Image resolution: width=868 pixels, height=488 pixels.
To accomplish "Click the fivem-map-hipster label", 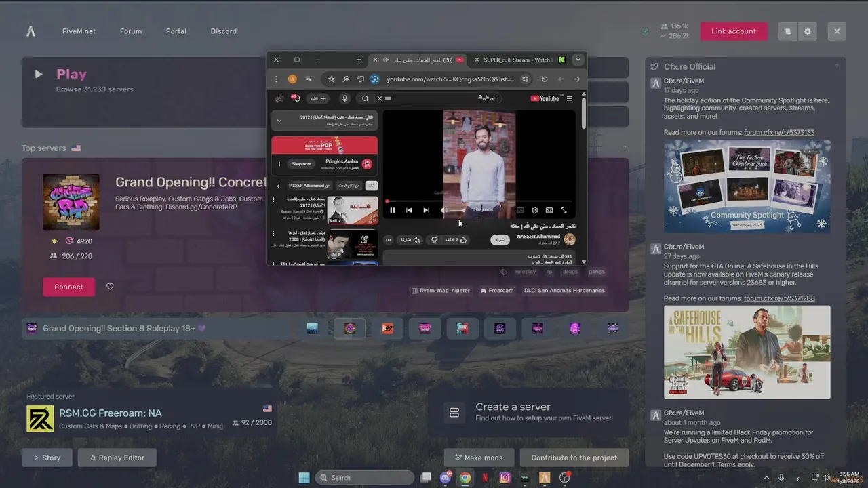I will [441, 291].
